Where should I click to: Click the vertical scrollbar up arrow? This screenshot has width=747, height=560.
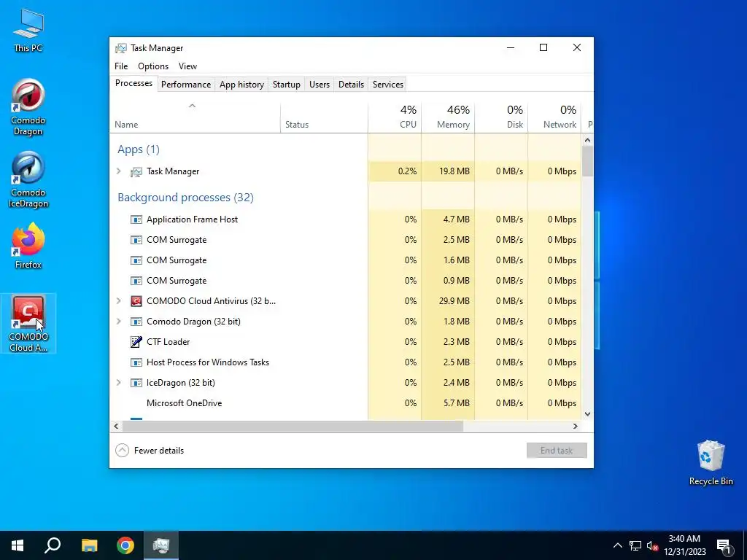[x=587, y=140]
